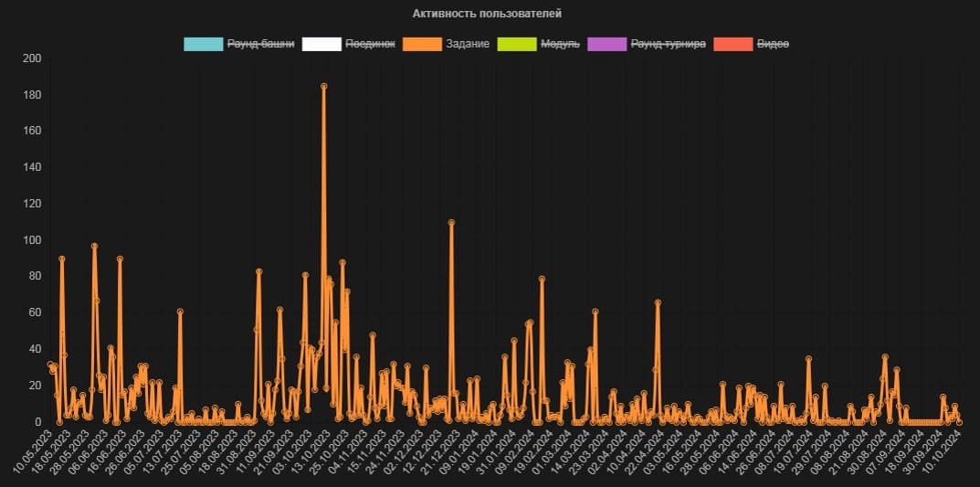The image size is (980, 487).
Task: Select the highest peak data point near 185
Action: (324, 86)
